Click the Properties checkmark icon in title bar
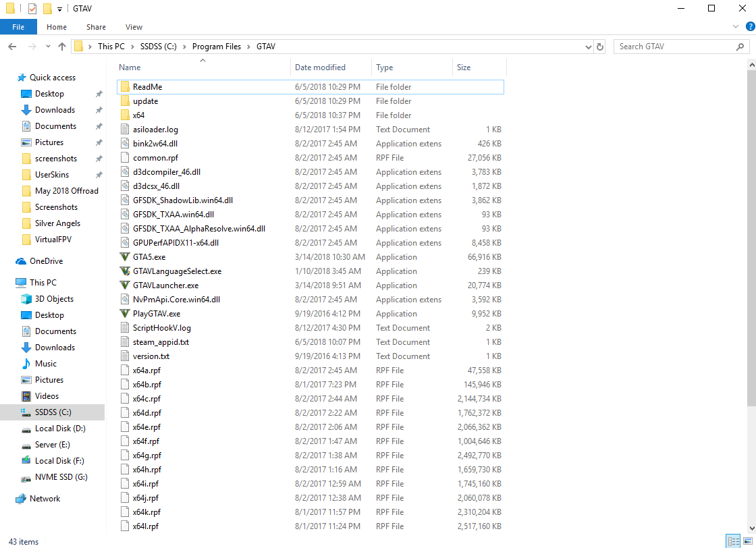The height and width of the screenshot is (548, 756). click(x=32, y=9)
